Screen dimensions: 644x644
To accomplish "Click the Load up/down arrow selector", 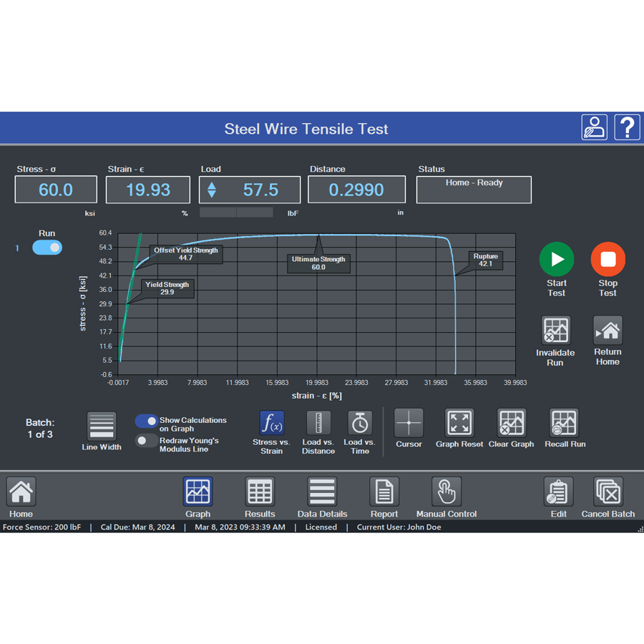I will pos(212,190).
